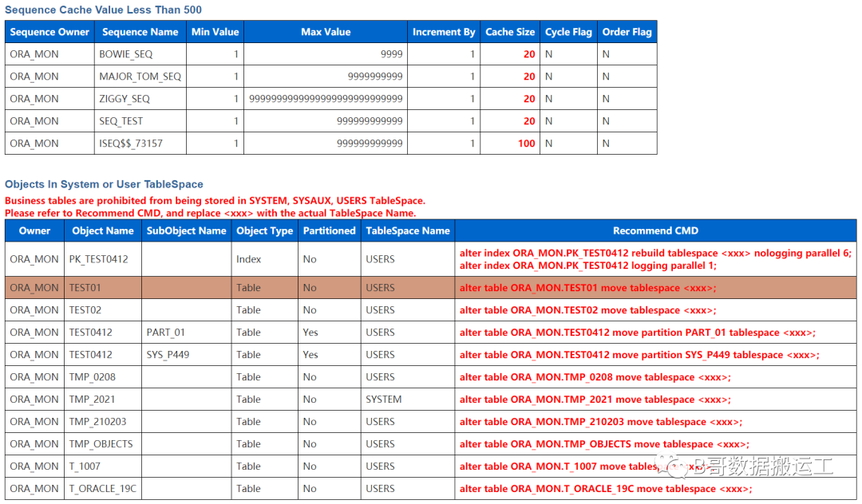
Task: Select the long max value in ZIGGY_SEQ row
Action: pyautogui.click(x=326, y=99)
